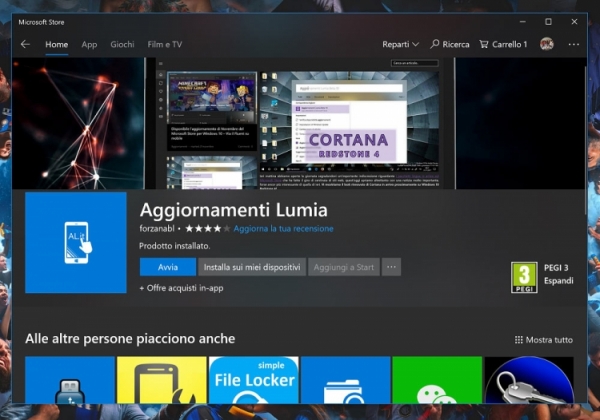Click the Prodotto installato text

pyautogui.click(x=175, y=246)
